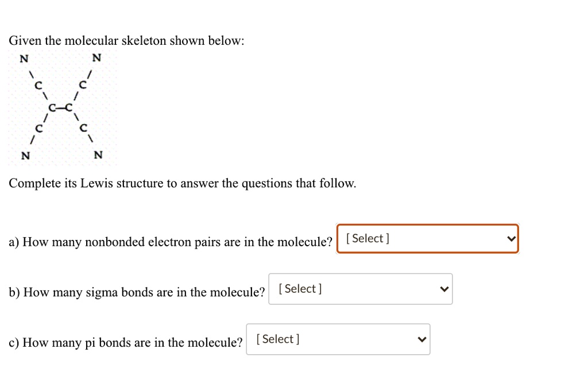Select the central C–C bond in the skeleton

pos(60,107)
